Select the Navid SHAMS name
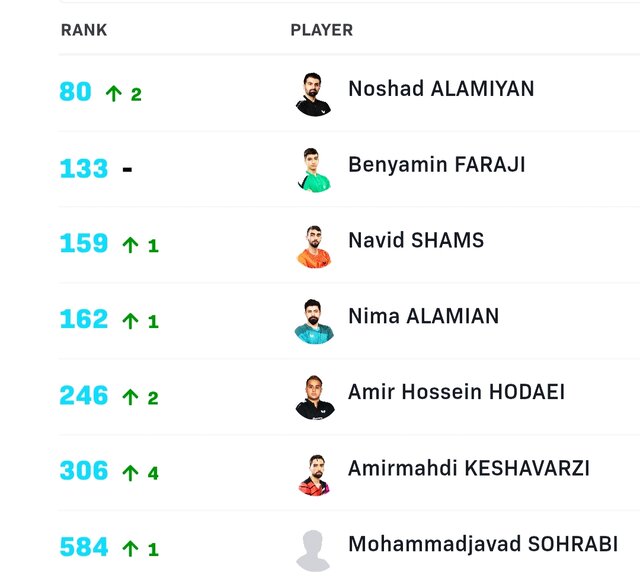 pyautogui.click(x=416, y=240)
